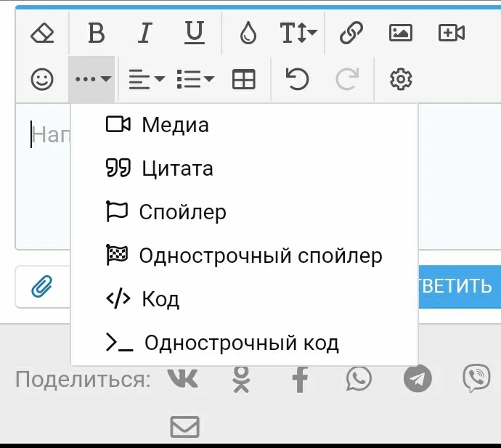Open the text color droplet picker
Image resolution: width=501 pixels, height=448 pixels.
248,33
